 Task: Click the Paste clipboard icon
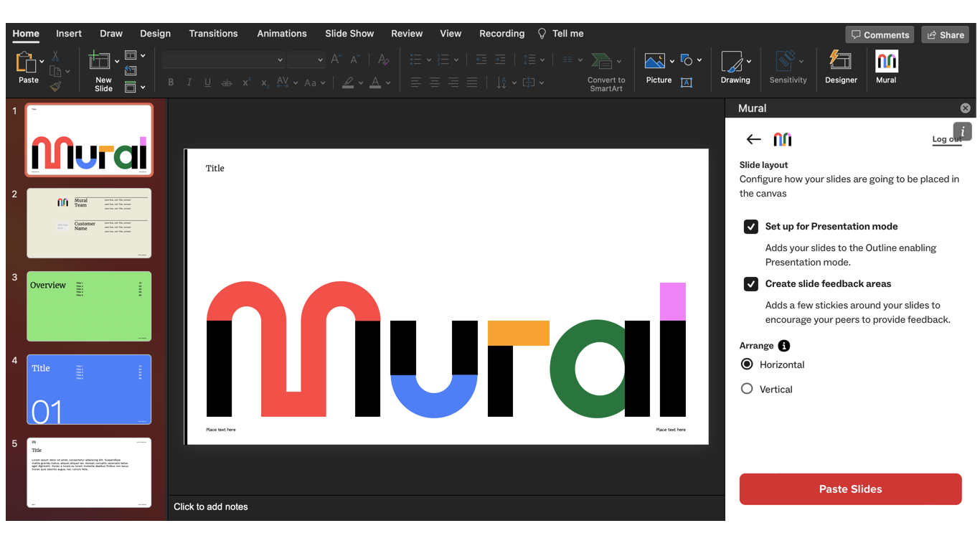[26, 62]
